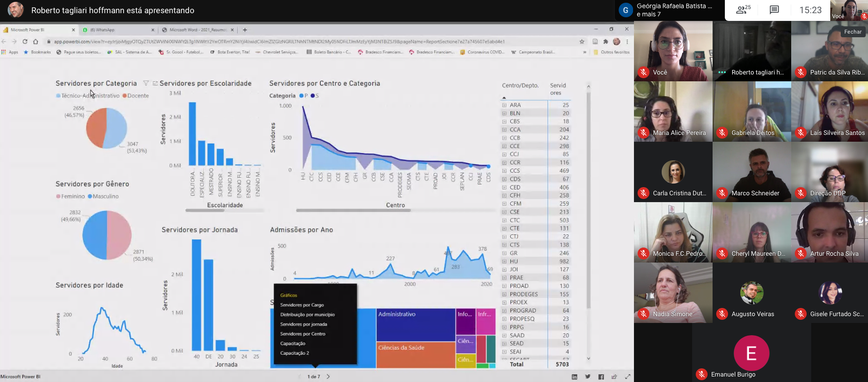Select Servidores por Cargo page
This screenshot has width=868, height=382.
pyautogui.click(x=302, y=305)
